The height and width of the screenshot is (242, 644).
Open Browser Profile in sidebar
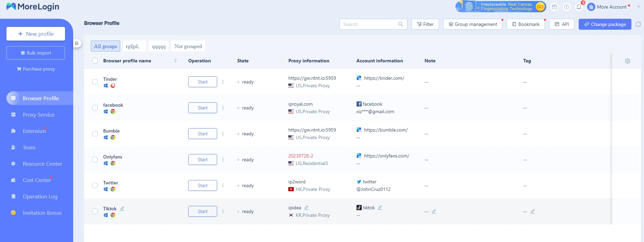[40, 98]
